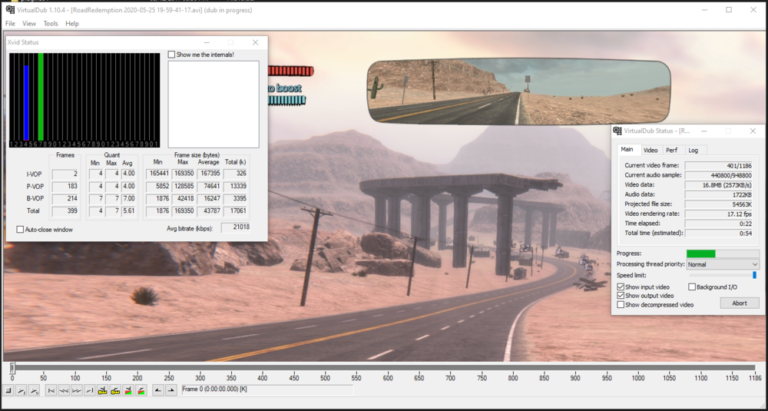Enable Background I/O option
Screen dimensions: 768x411
pyautogui.click(x=692, y=287)
